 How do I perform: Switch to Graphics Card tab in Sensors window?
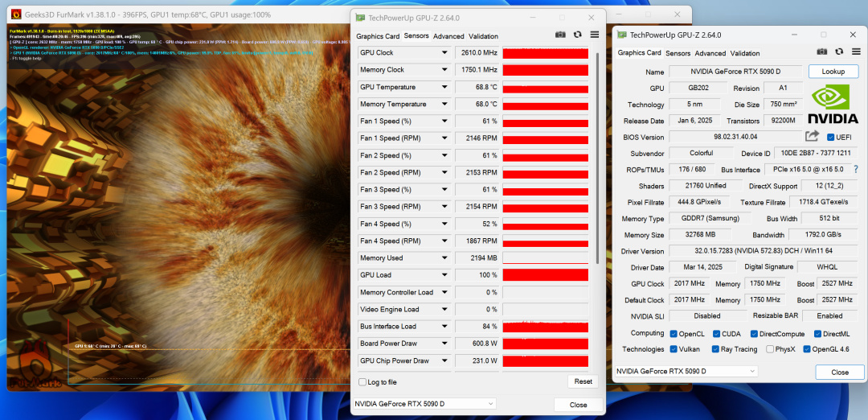coord(378,36)
